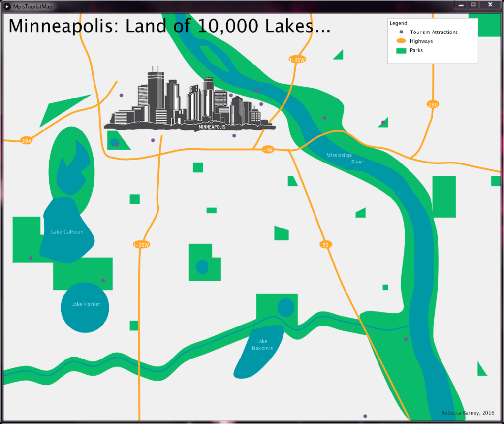This screenshot has width=504, height=424.
Task: Toggle the Parks legend entry
Action: tap(416, 50)
